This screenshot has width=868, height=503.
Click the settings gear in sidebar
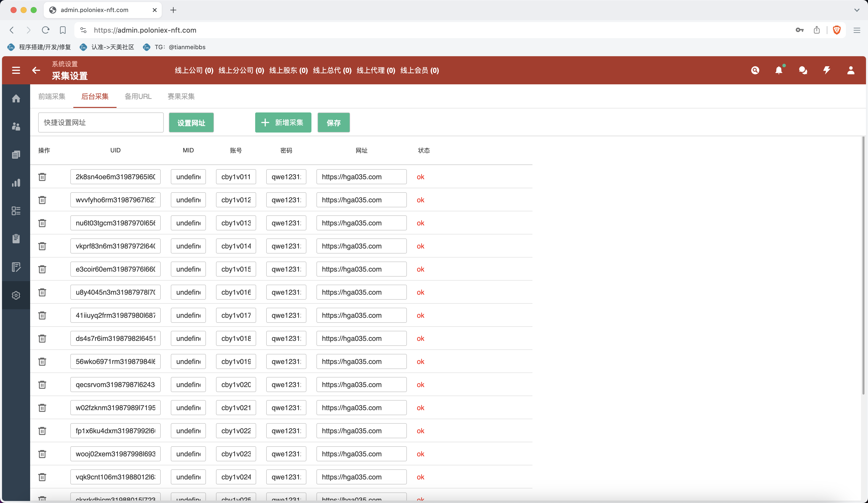pyautogui.click(x=16, y=295)
